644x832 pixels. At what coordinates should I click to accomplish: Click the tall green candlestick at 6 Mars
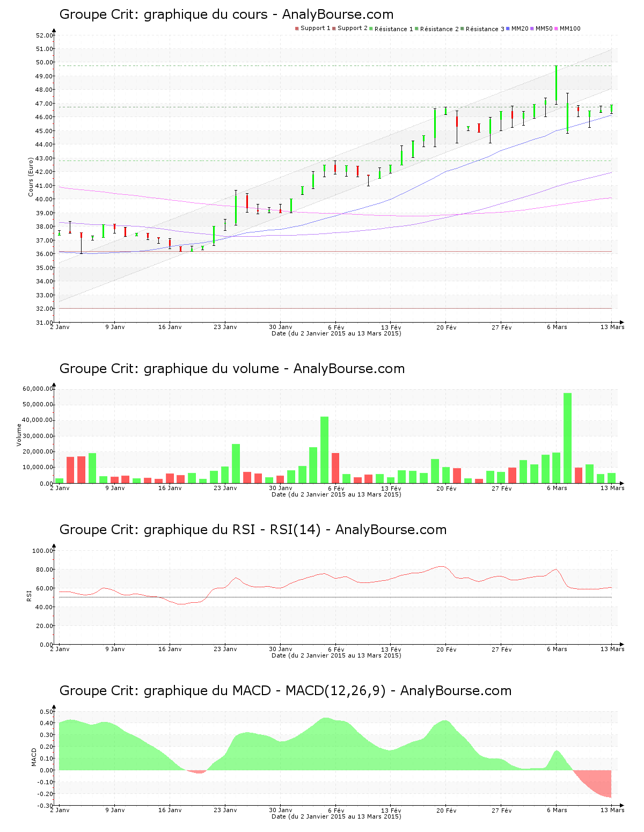tap(557, 83)
